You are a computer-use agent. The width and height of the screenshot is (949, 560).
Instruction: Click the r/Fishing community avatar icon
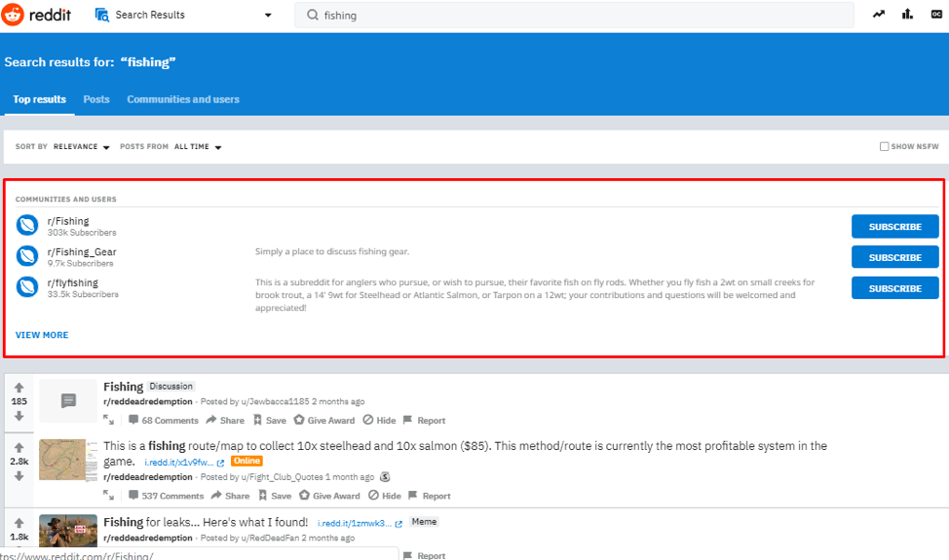tap(27, 226)
